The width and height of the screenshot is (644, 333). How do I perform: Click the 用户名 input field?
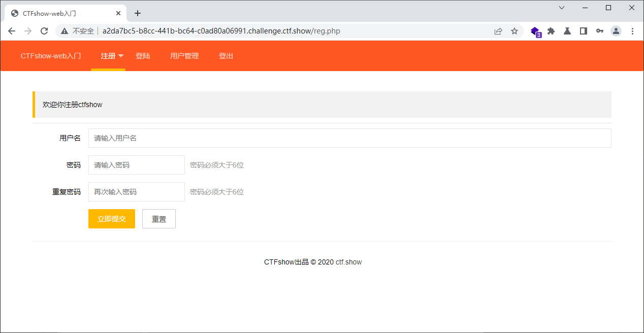[349, 138]
